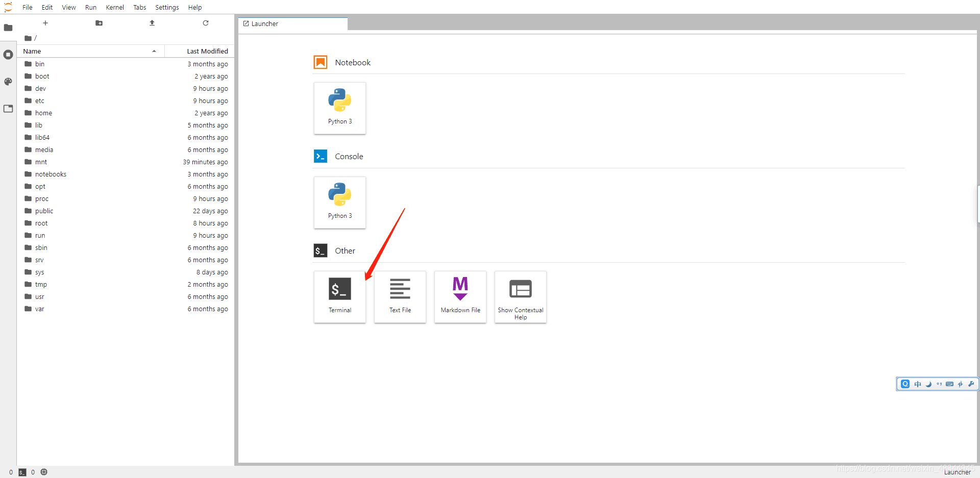Sort files by Last Modified column
Image resolution: width=980 pixels, height=478 pixels.
coord(200,51)
